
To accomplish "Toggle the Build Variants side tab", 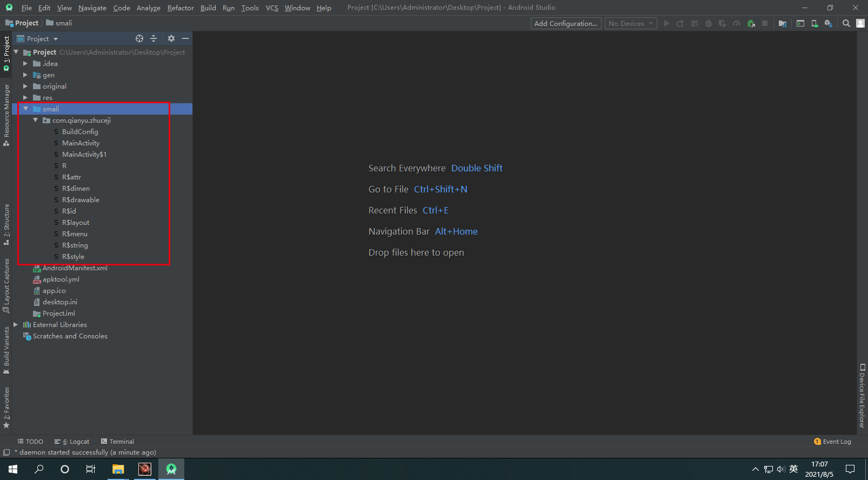I will (6, 351).
